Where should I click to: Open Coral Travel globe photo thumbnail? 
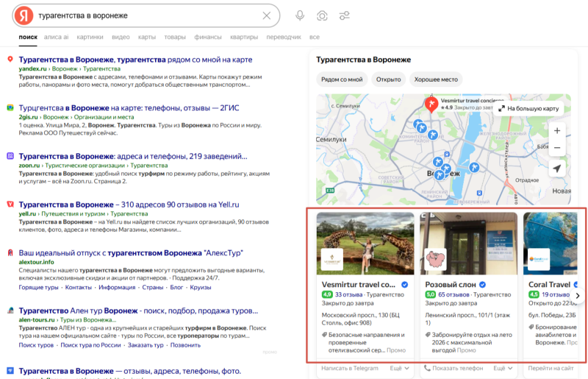click(x=550, y=244)
